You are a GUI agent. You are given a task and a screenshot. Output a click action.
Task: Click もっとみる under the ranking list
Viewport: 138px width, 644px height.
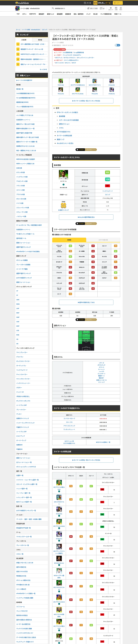(43, 69)
